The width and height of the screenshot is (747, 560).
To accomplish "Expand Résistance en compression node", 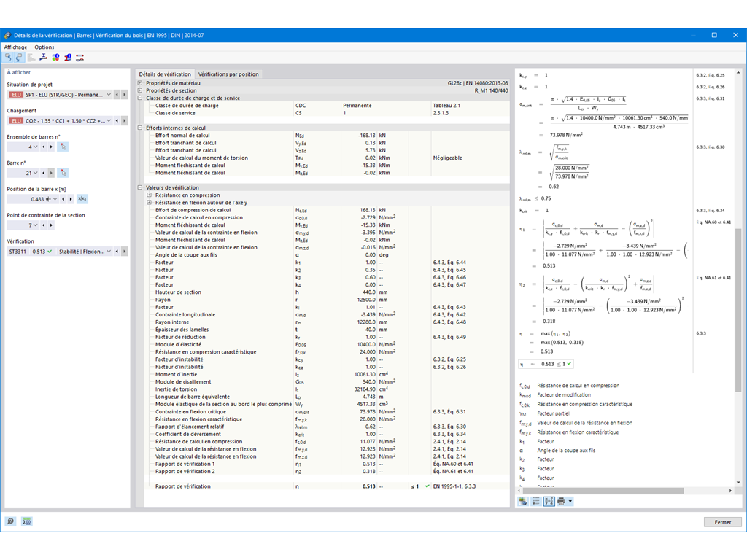I will pos(149,195).
